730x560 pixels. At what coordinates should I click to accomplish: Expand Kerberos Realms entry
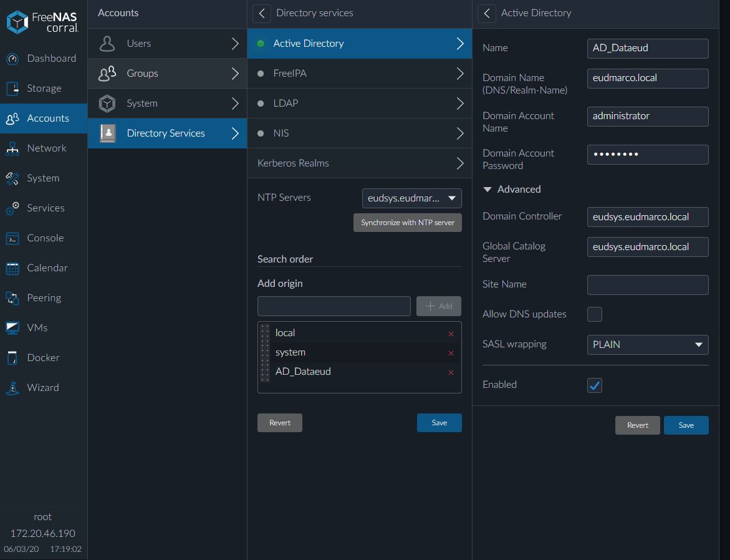point(360,163)
